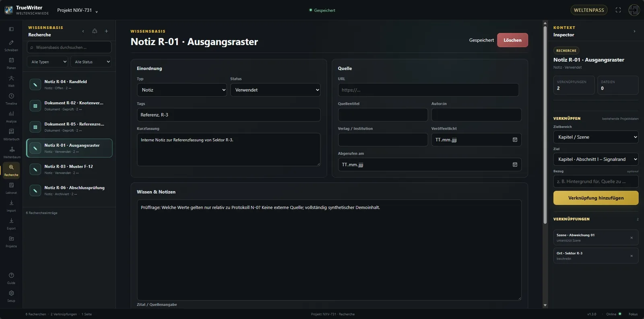Open the Alle Typen filter dropdown
Image resolution: width=644 pixels, height=319 pixels.
point(47,62)
